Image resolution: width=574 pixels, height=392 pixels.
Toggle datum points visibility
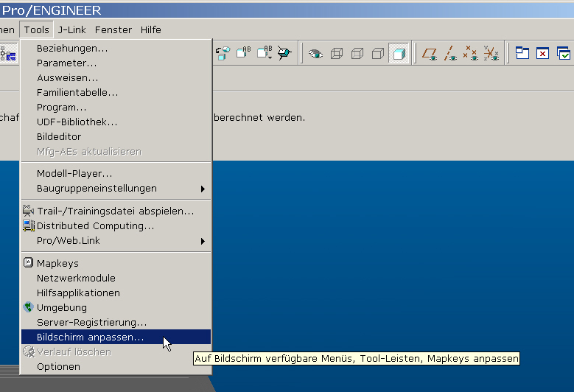pyautogui.click(x=470, y=54)
